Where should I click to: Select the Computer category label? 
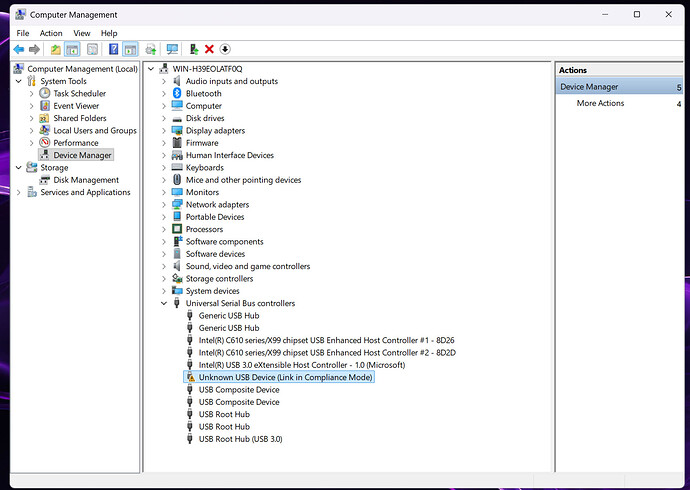click(204, 106)
